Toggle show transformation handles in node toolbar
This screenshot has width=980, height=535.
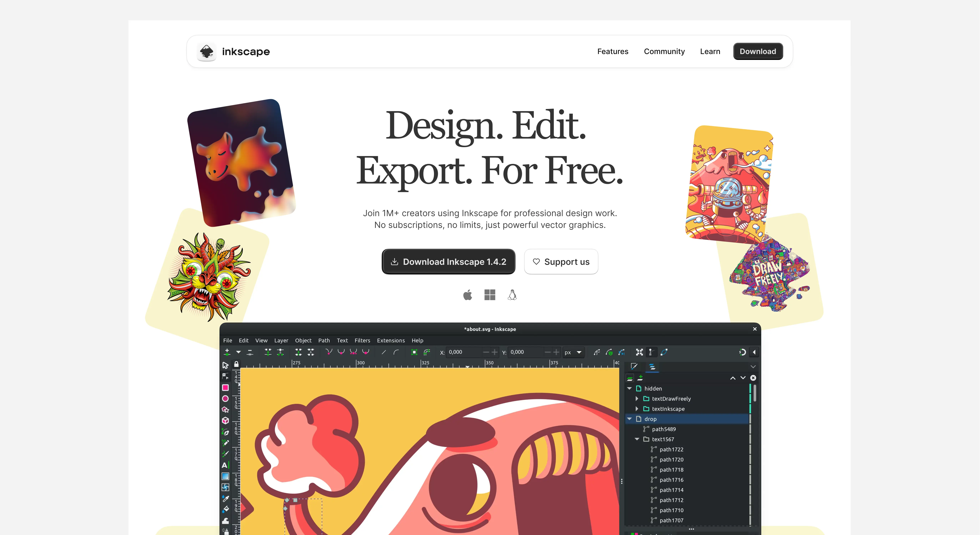pos(640,352)
